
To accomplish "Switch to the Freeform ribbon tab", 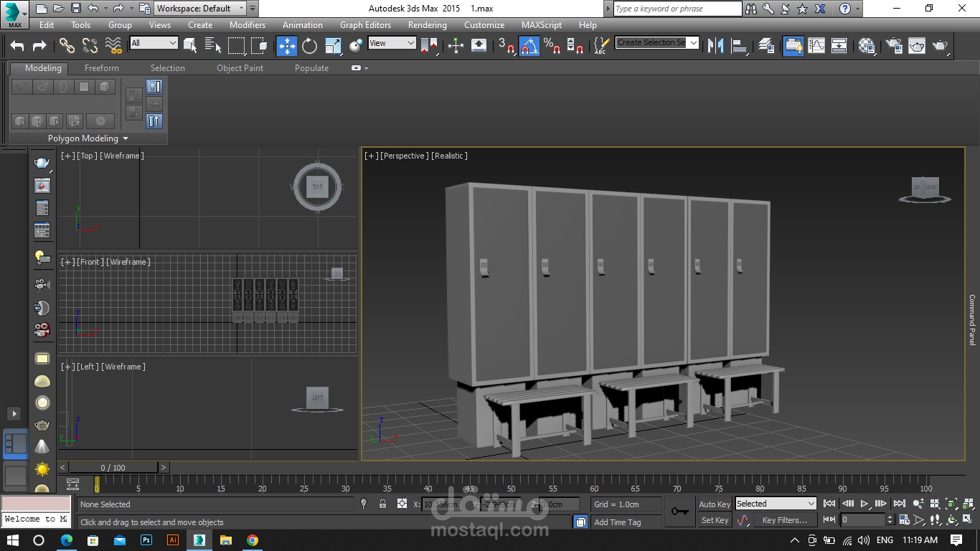I will [x=101, y=68].
